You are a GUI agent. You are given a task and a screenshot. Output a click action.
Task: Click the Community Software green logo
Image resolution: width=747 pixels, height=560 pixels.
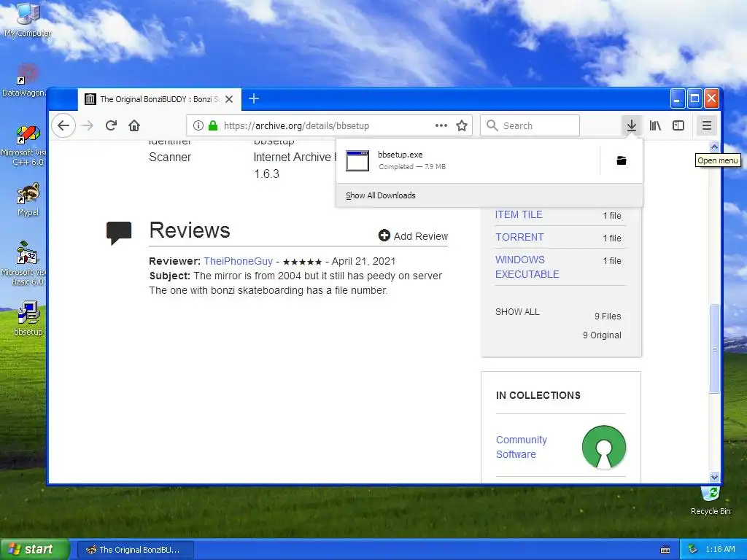(603, 447)
